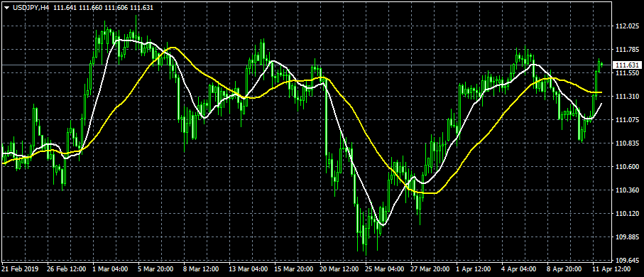Click the 11 Apr 12:00 time label

[x=611, y=269]
